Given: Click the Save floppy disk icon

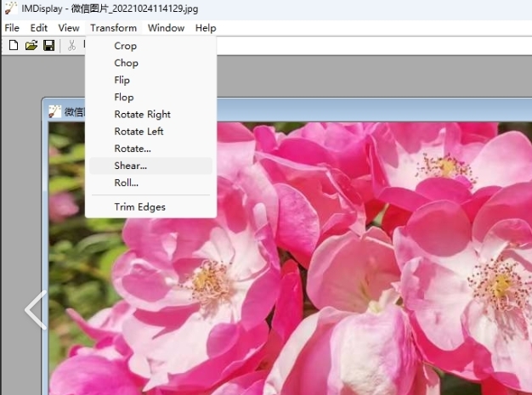Looking at the screenshot, I should [x=48, y=45].
